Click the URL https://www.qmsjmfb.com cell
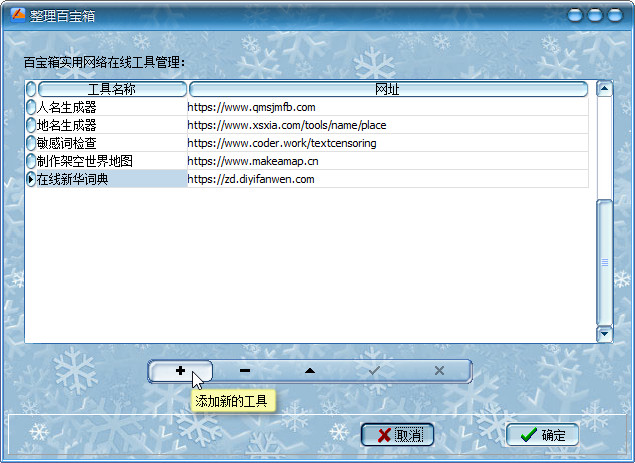The image size is (635, 463). click(x=387, y=107)
